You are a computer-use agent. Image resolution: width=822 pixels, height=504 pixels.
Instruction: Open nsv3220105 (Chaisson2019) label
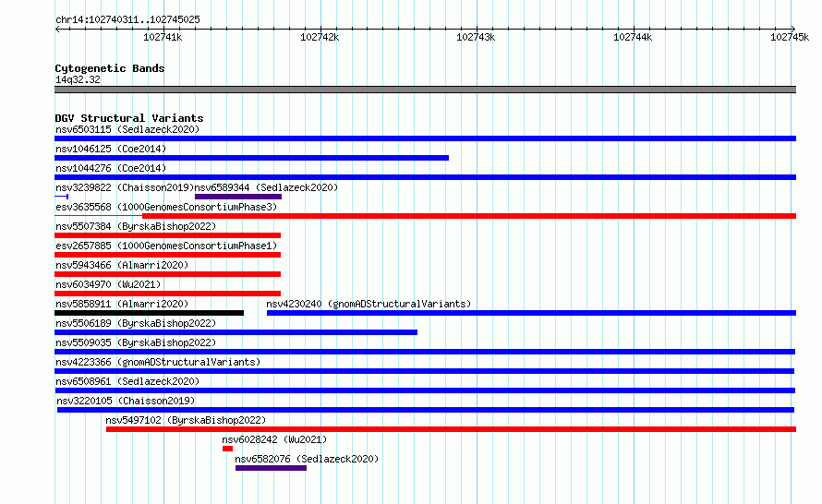pyautogui.click(x=126, y=401)
